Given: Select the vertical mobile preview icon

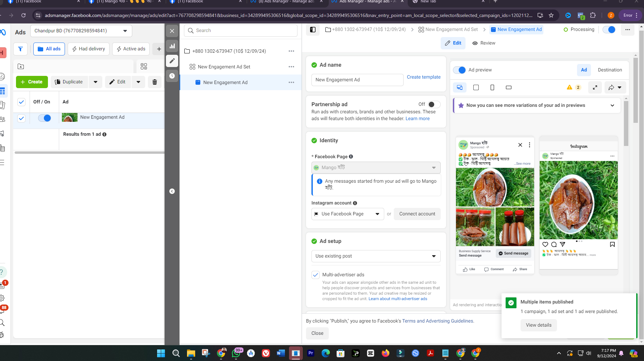Looking at the screenshot, I should click(x=492, y=87).
